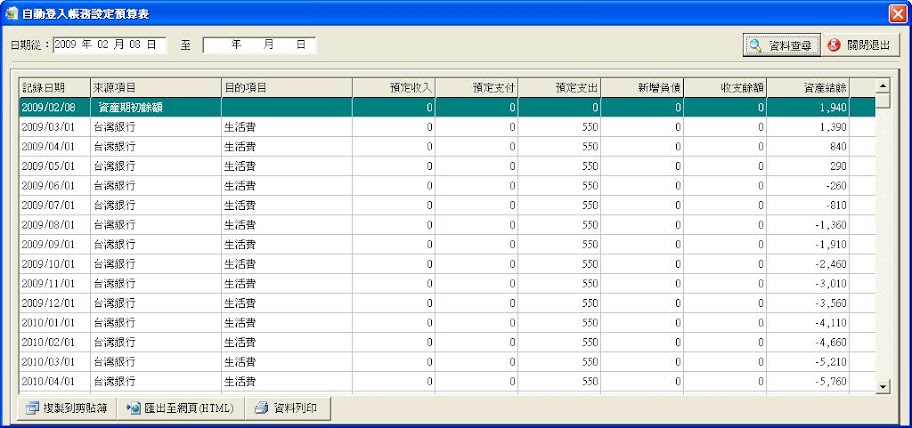Click the 840 asset balance cell
The height and width of the screenshot is (428, 912).
pyautogui.click(x=808, y=147)
